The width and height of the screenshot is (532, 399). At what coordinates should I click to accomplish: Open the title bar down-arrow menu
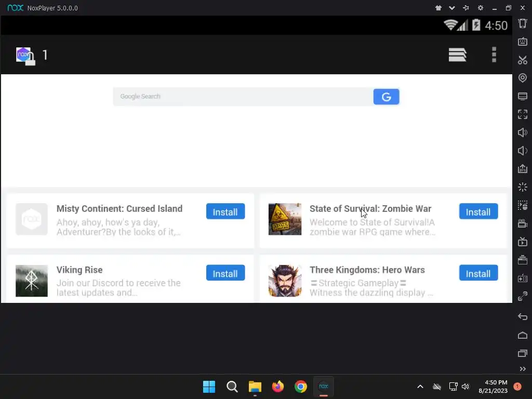(452, 8)
